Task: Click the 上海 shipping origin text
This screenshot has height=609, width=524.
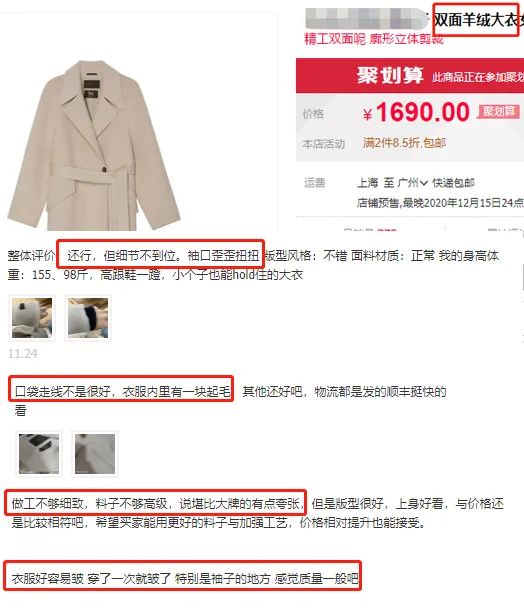Action: pos(367,183)
